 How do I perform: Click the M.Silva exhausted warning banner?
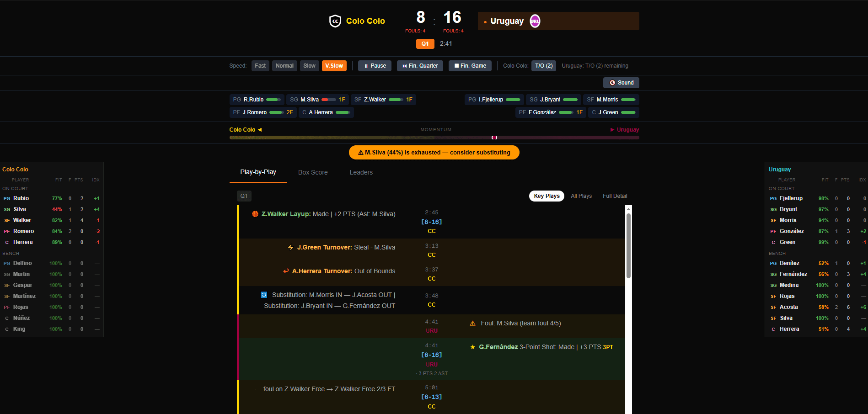click(x=434, y=153)
